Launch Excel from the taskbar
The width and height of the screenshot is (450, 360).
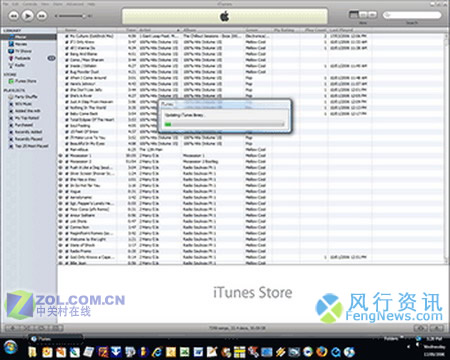[x=184, y=352]
